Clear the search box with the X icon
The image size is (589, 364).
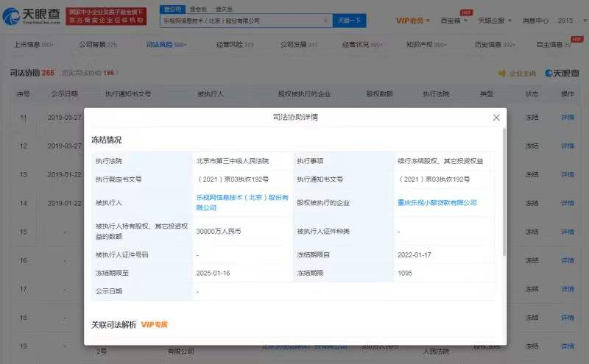325,21
